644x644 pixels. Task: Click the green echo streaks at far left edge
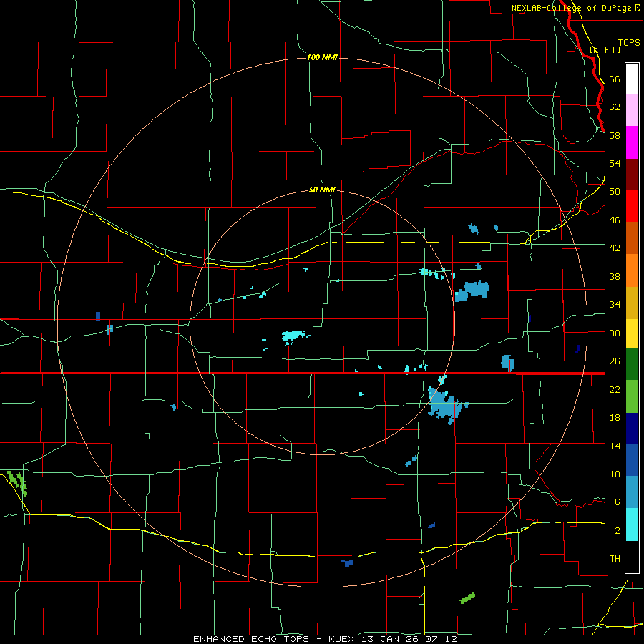(x=17, y=484)
